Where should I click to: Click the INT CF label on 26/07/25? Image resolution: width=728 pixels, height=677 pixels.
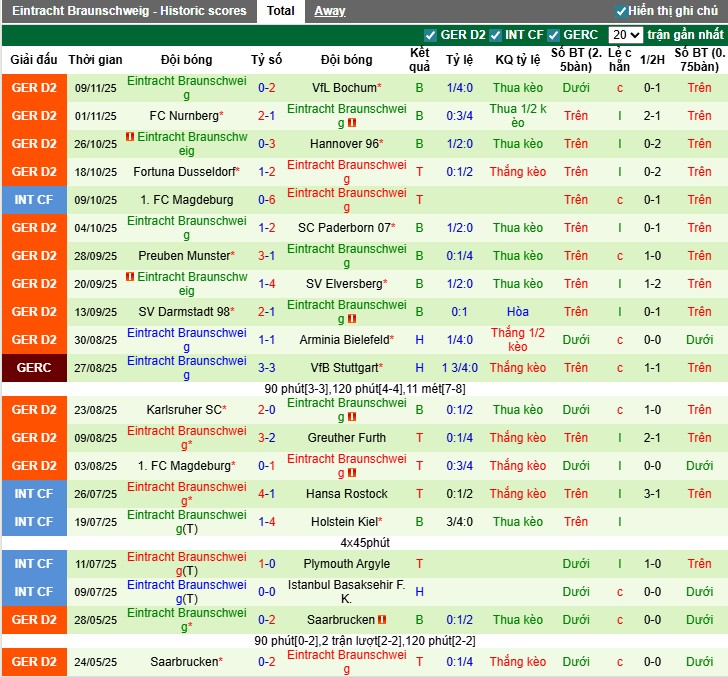(x=34, y=494)
